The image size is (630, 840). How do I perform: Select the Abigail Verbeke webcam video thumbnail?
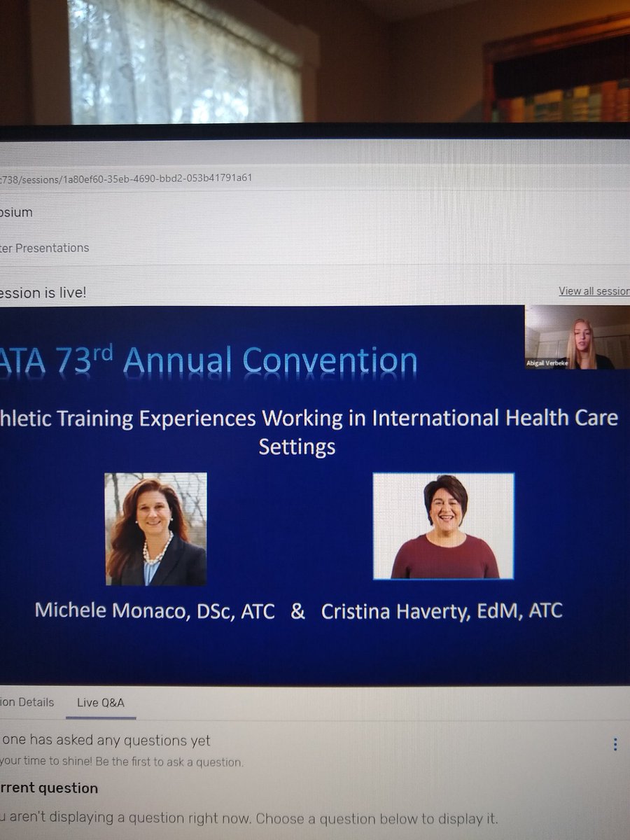pos(577,337)
